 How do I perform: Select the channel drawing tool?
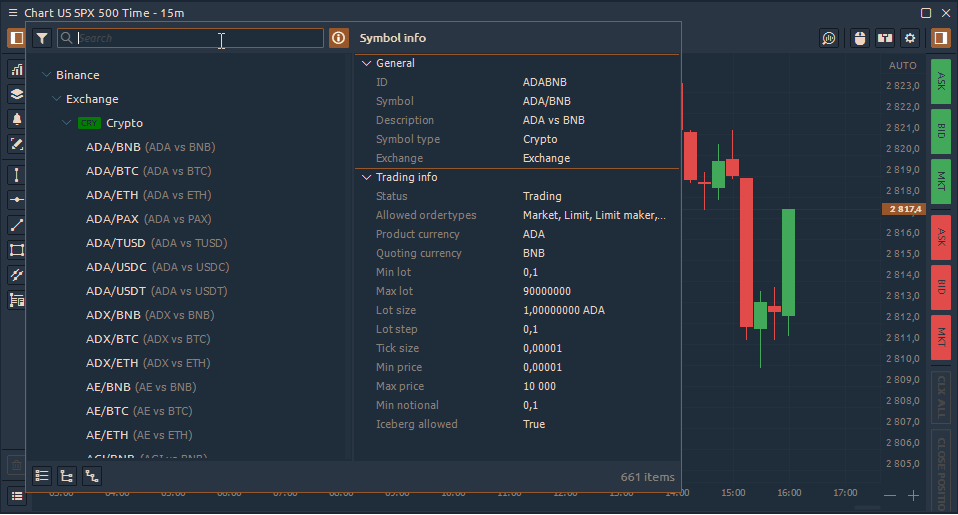[x=16, y=275]
